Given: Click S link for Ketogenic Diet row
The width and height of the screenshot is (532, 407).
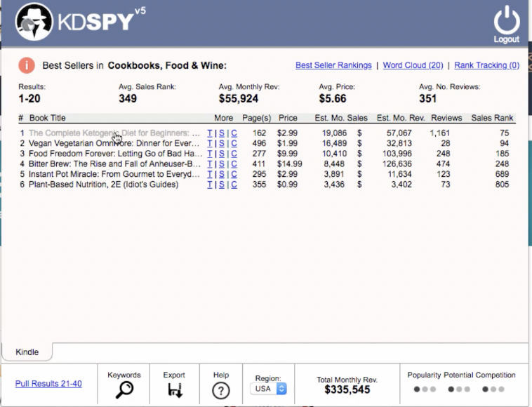Looking at the screenshot, I should (222, 133).
